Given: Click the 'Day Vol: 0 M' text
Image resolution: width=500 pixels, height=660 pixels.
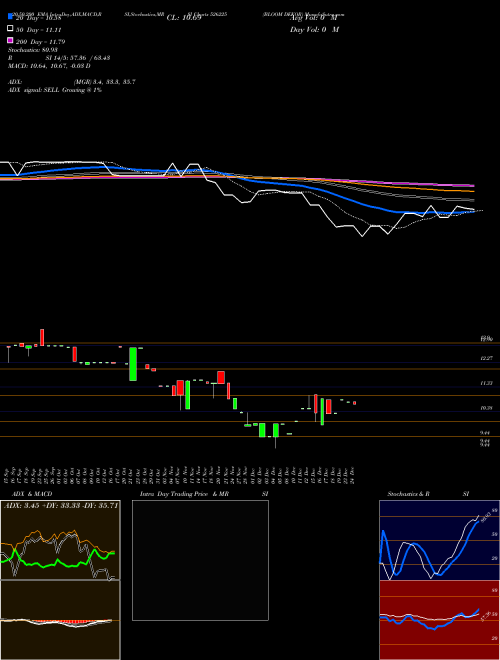Looking at the screenshot, I should click(x=314, y=30).
